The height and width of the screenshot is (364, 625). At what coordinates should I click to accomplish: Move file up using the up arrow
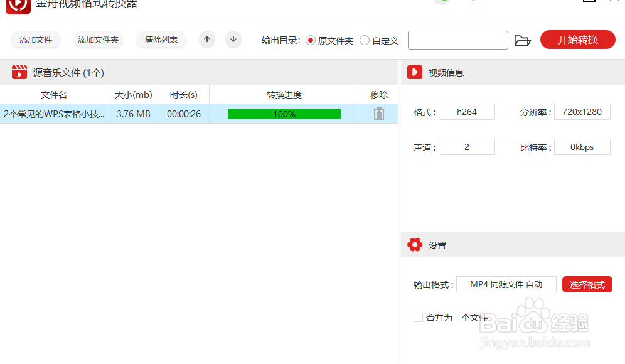tap(206, 40)
